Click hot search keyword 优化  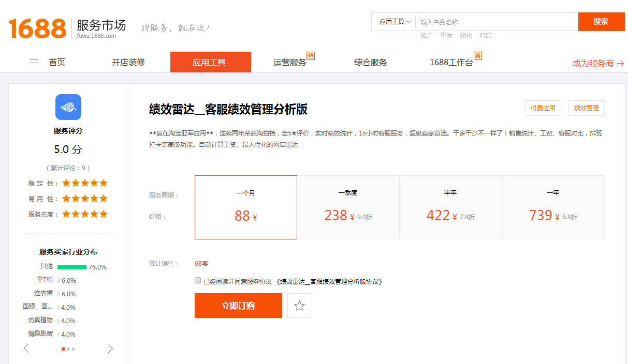pyautogui.click(x=466, y=36)
